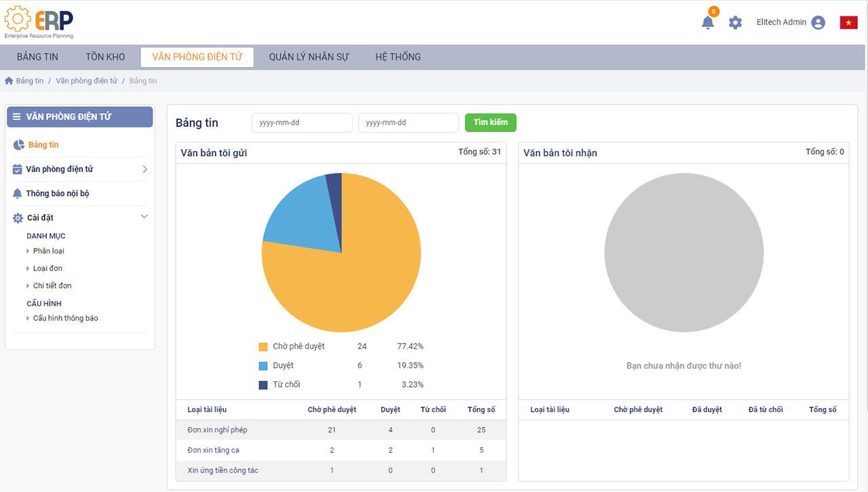Click the Loại tài liệu header in sent table
The image size is (868, 492).
[207, 409]
